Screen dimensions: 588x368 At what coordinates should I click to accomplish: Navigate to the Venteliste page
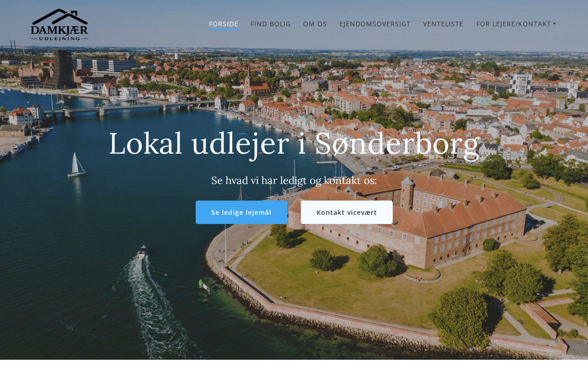(443, 24)
